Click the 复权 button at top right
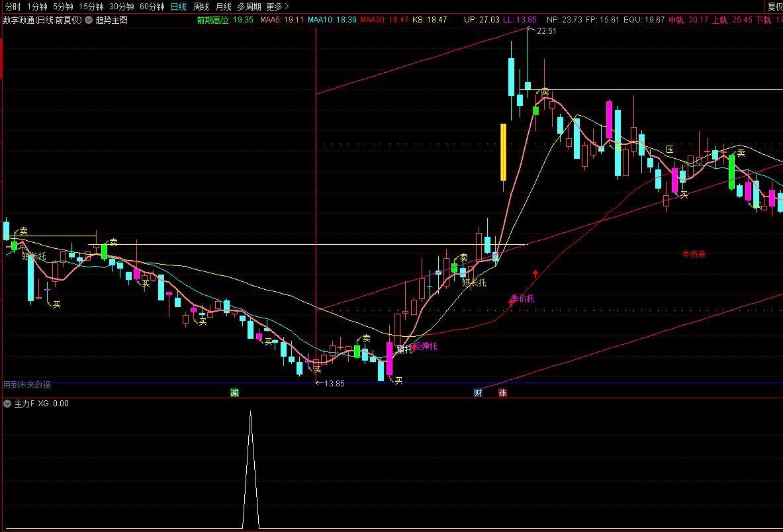 774,7
